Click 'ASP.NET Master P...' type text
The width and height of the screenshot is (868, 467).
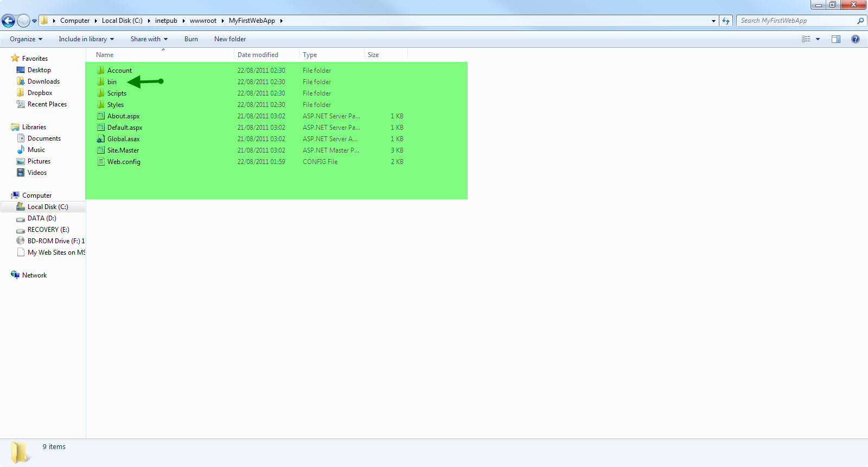(x=331, y=150)
